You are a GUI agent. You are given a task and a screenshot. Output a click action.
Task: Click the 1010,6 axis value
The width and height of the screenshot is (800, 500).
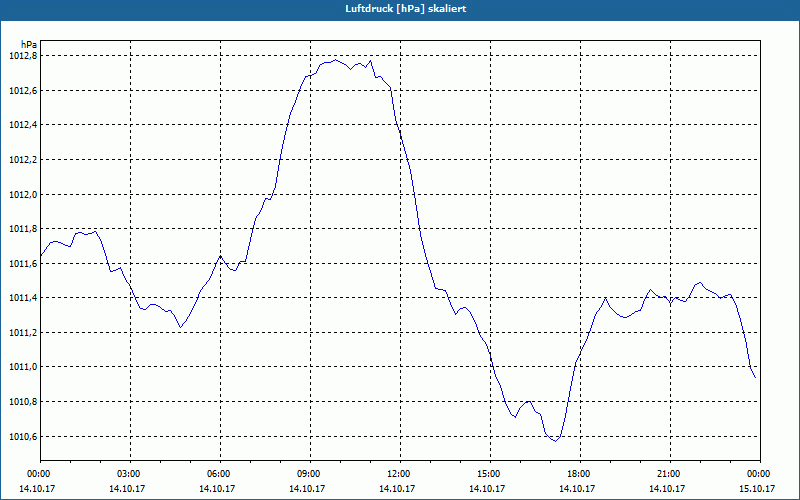click(x=23, y=437)
